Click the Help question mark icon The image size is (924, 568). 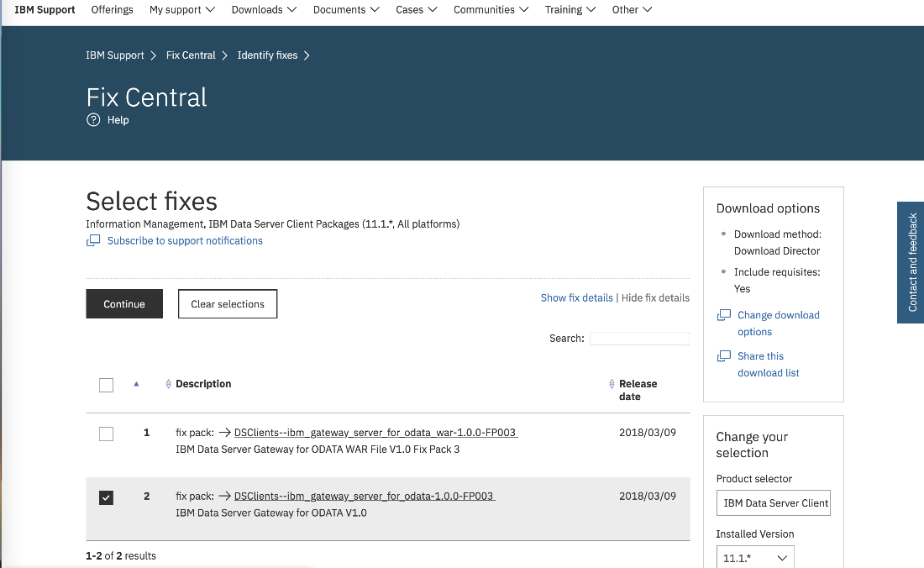(x=93, y=120)
